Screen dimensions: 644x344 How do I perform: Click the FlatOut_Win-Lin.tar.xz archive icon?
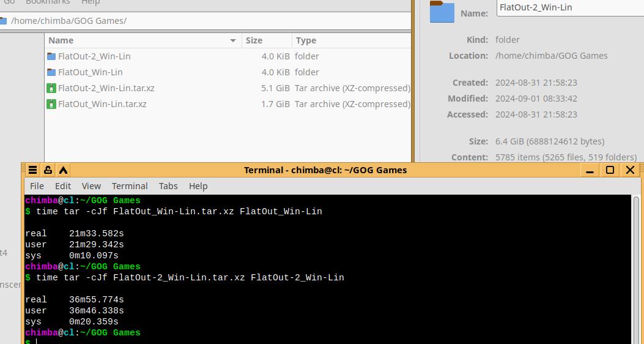click(51, 104)
